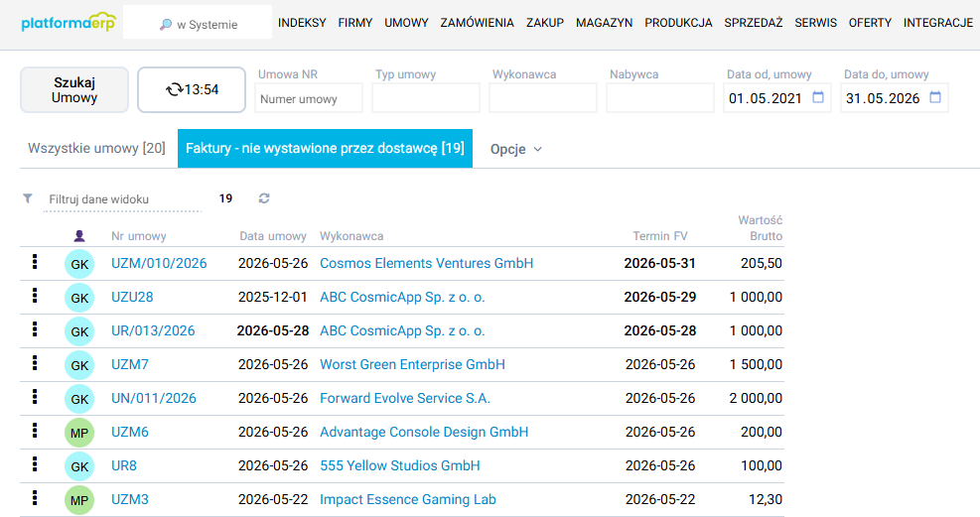Click the view refresh icon next to 19

pos(264,198)
